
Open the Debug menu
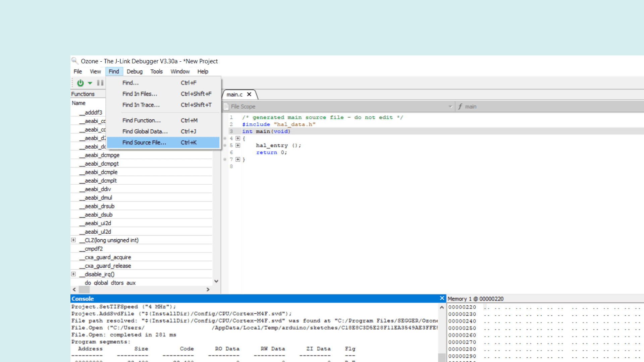coord(135,71)
